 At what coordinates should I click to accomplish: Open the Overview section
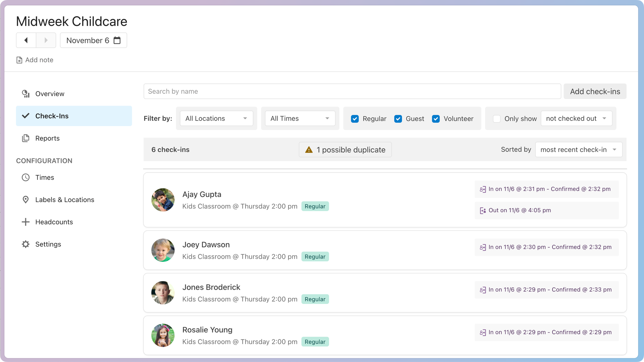pos(50,94)
